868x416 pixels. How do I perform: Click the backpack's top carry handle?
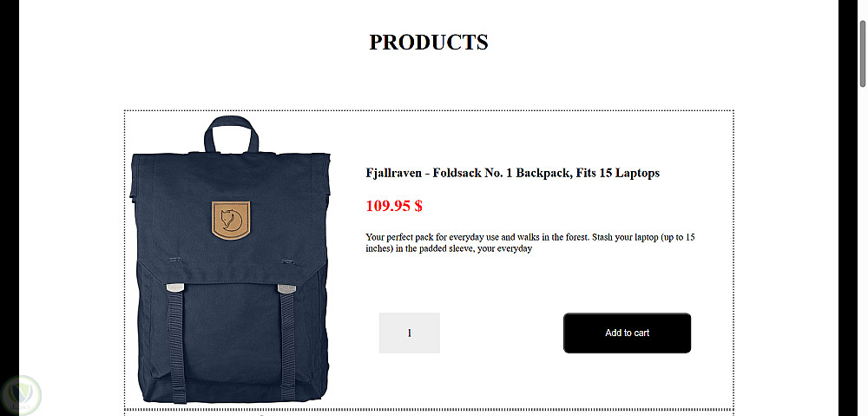(232, 133)
